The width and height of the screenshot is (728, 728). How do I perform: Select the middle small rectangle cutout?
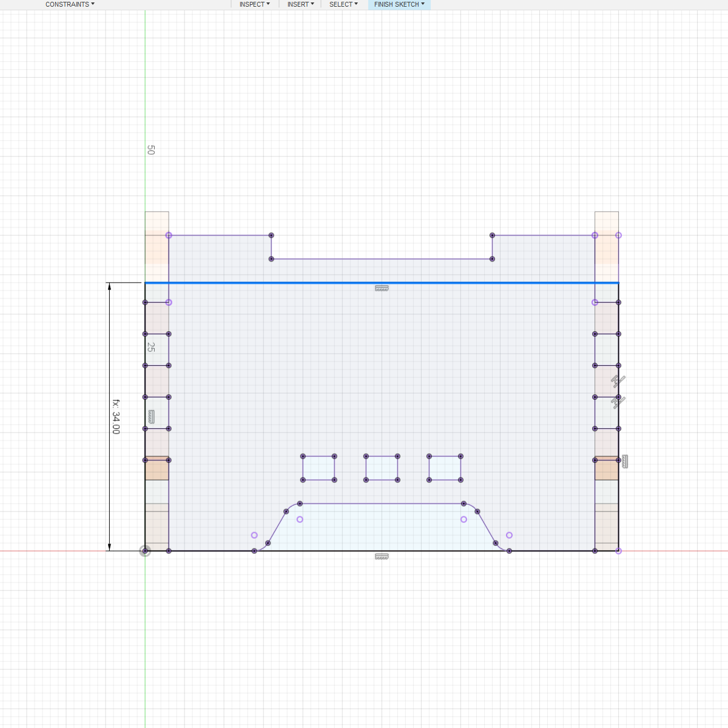click(x=382, y=468)
